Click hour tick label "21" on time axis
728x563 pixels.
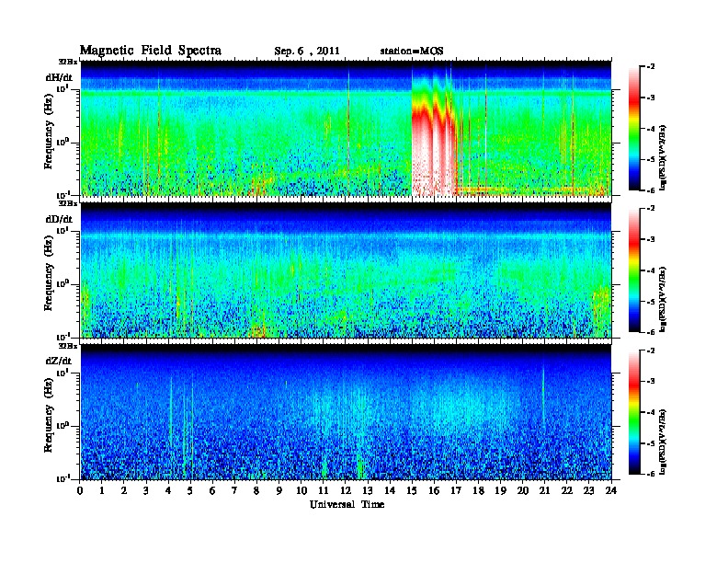coord(544,490)
